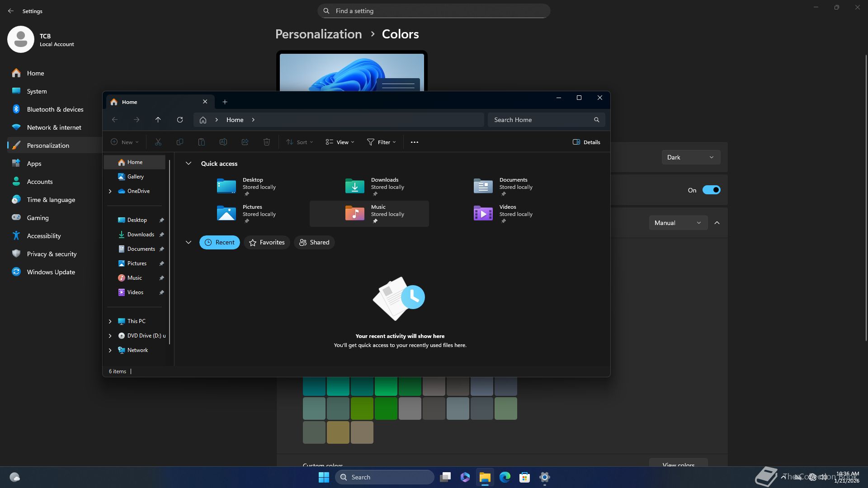The width and height of the screenshot is (868, 488).
Task: Expand This PC in navigation pane
Action: [110, 321]
